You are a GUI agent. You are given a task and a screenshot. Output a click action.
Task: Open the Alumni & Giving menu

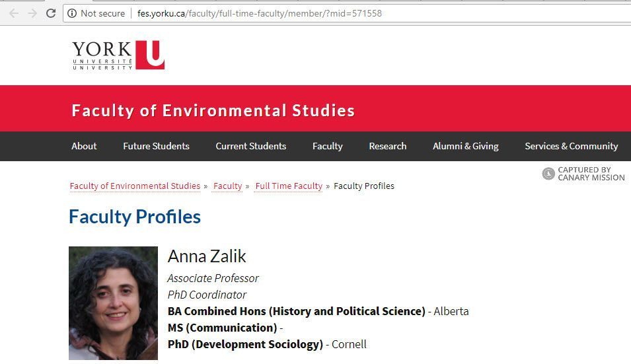coord(465,146)
